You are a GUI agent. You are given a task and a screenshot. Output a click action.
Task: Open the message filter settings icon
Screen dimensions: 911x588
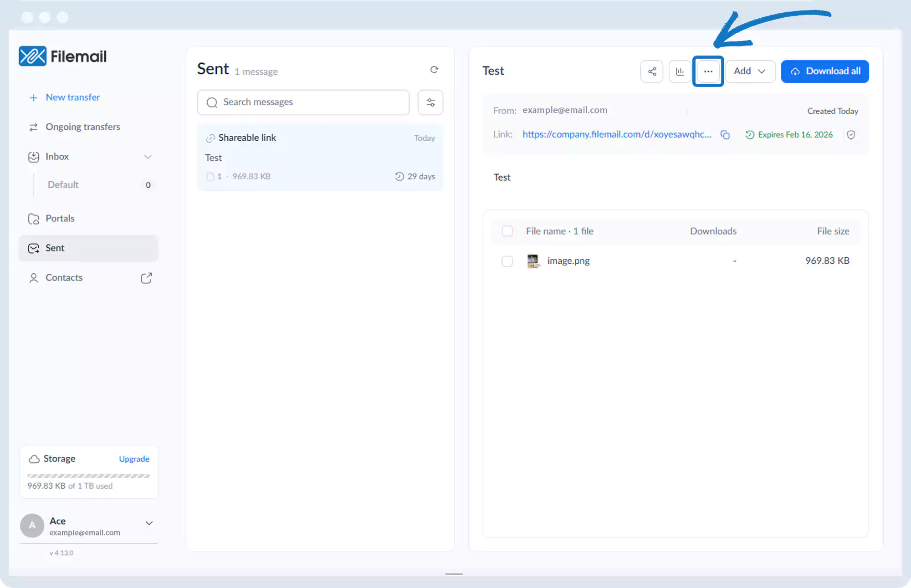point(430,102)
